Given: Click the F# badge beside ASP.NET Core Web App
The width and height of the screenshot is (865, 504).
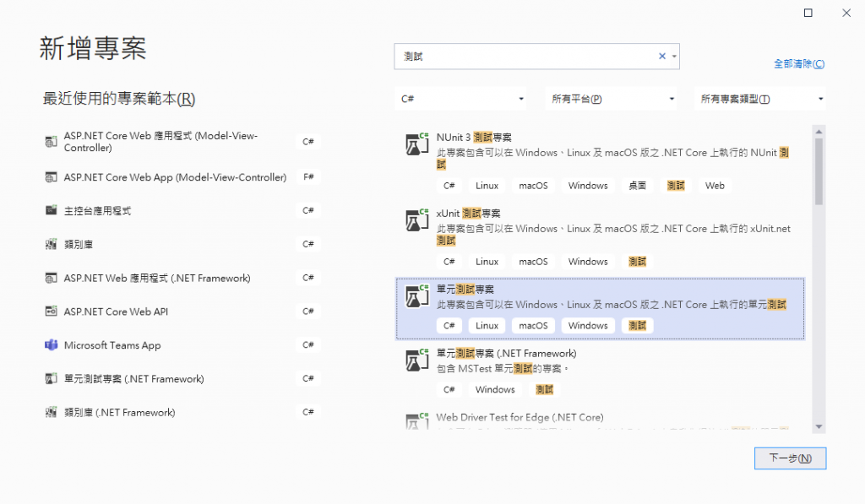Looking at the screenshot, I should point(308,177).
